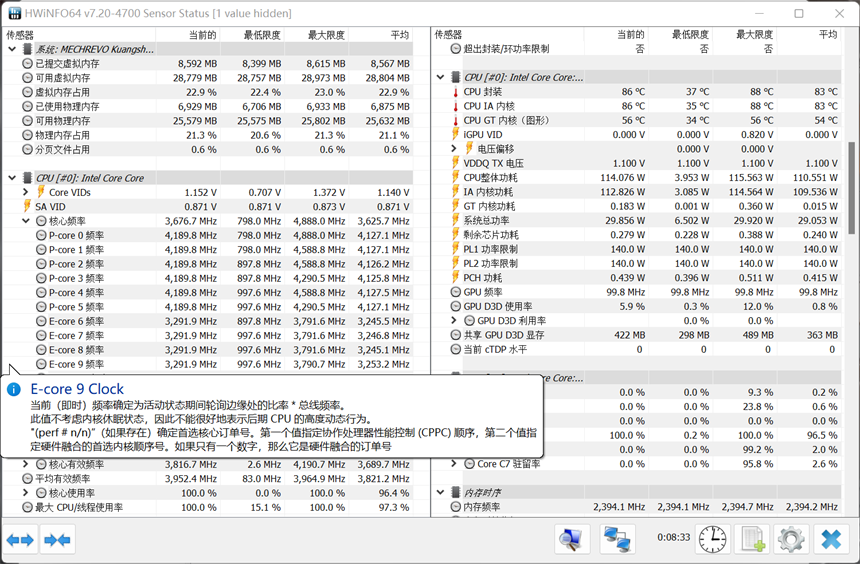
Task: Click the CPU整体功耗 lightning icon
Action: coord(455,177)
